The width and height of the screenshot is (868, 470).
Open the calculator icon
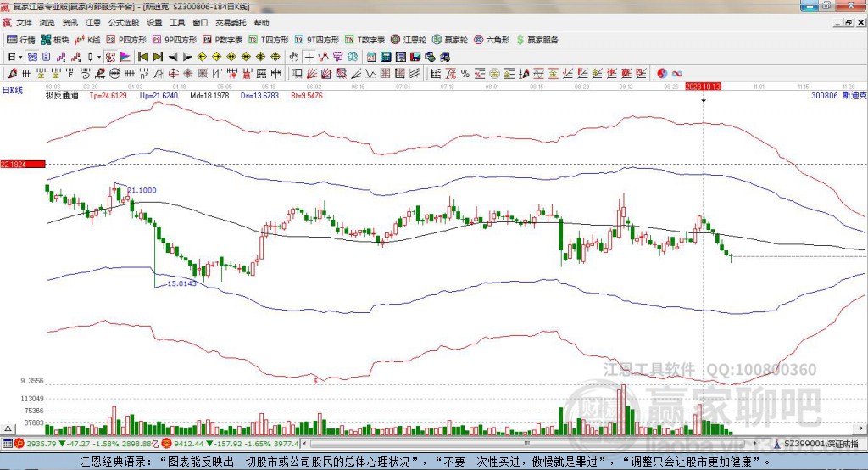pos(386,57)
